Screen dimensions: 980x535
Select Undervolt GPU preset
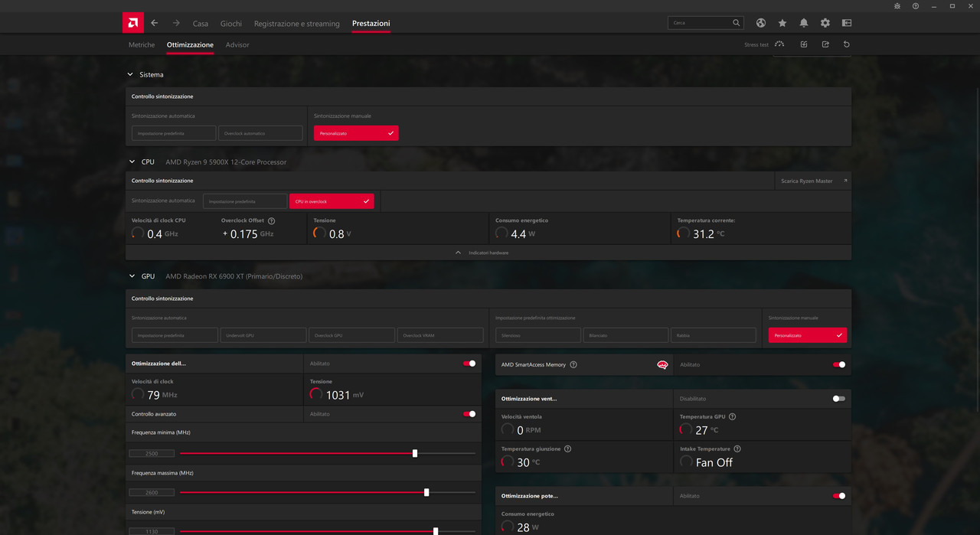(263, 335)
